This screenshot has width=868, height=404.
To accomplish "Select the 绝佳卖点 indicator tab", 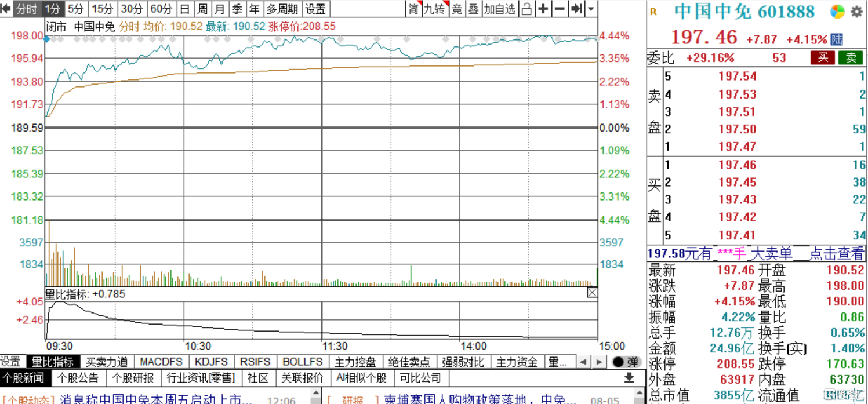I will pyautogui.click(x=409, y=362).
